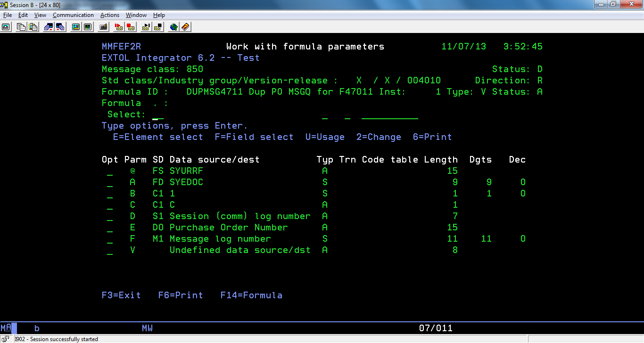Viewport: 644px width, 343px height.
Task: Open the Help index book icon
Action: point(186,27)
